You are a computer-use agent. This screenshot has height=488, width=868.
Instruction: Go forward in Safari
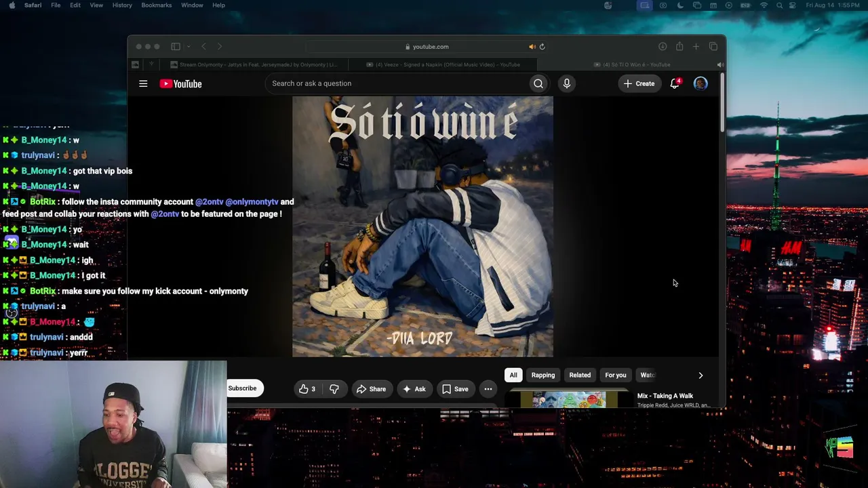point(220,47)
